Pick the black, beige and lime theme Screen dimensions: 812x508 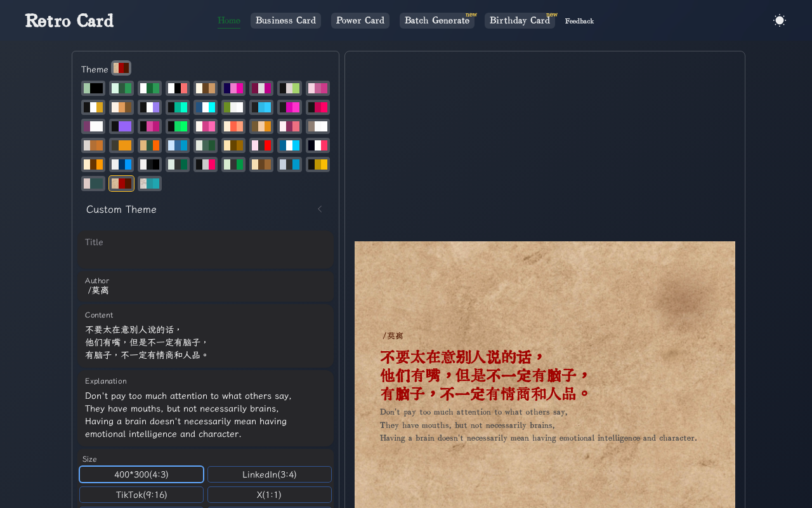(289, 88)
